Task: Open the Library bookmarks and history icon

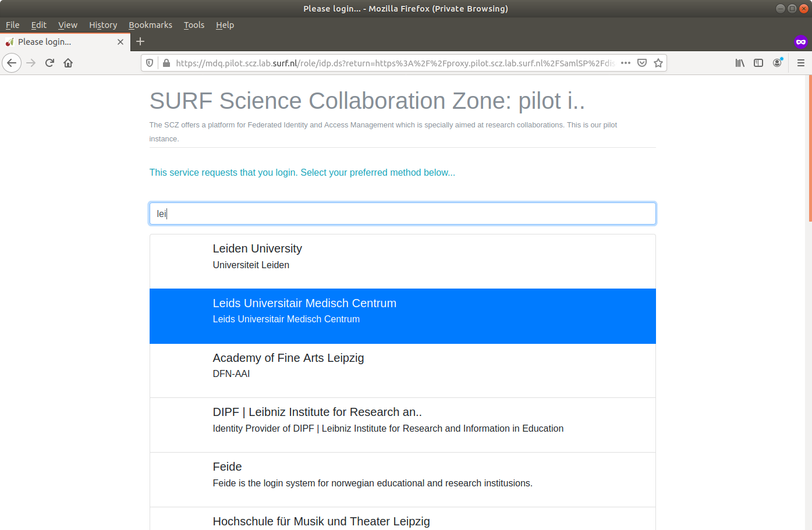Action: (740, 63)
